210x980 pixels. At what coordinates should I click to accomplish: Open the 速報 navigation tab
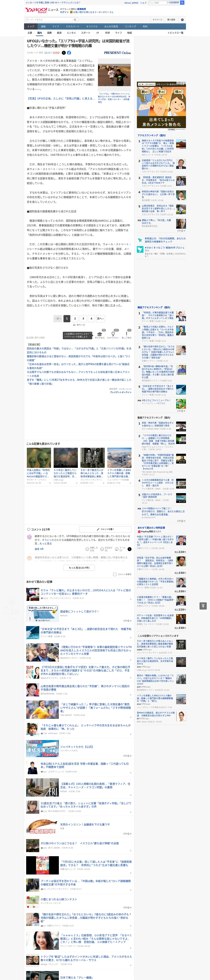point(43,26)
